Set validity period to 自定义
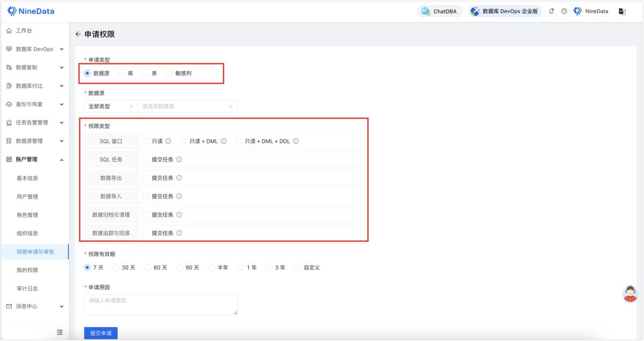The height and width of the screenshot is (341, 644). pyautogui.click(x=298, y=267)
